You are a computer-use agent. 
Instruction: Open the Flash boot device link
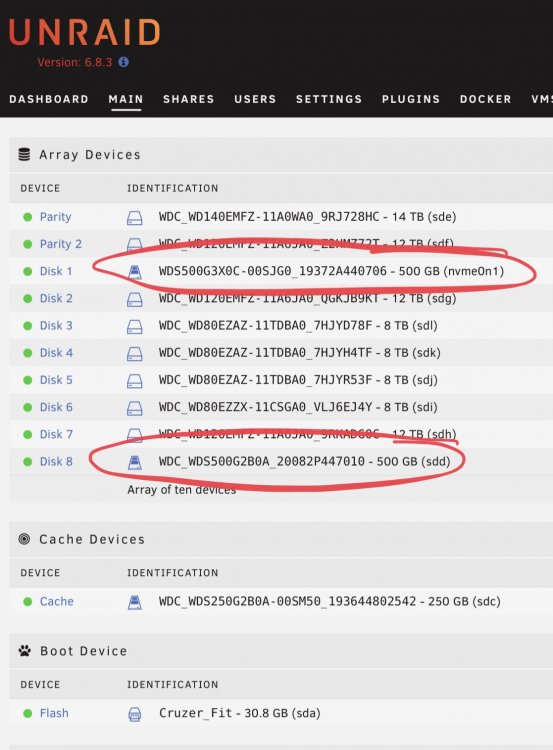54,714
